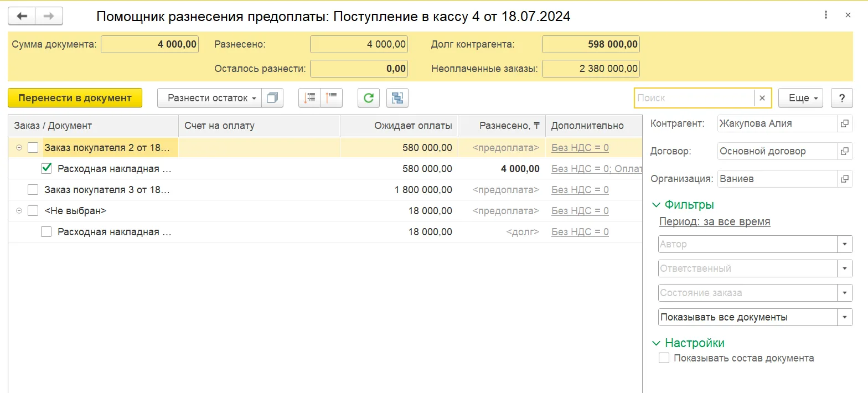Image resolution: width=868 pixels, height=393 pixels.
Task: Enable Показывать состав документа
Action: [x=664, y=358]
